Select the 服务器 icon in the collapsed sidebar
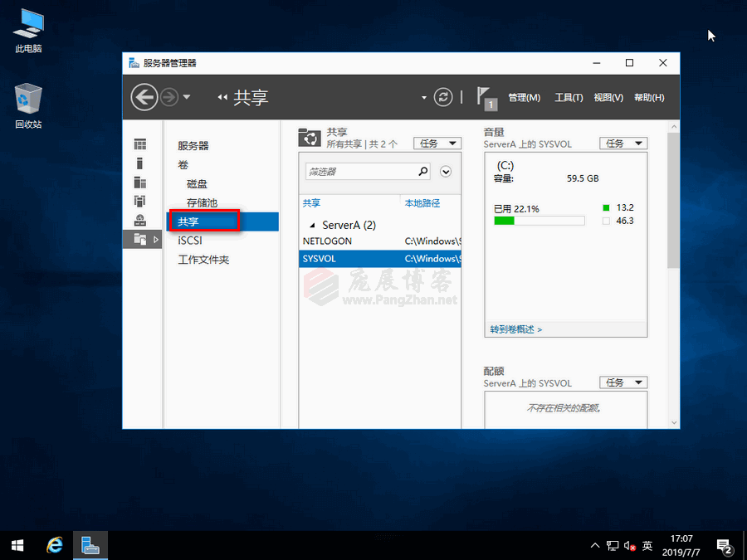 [139, 145]
